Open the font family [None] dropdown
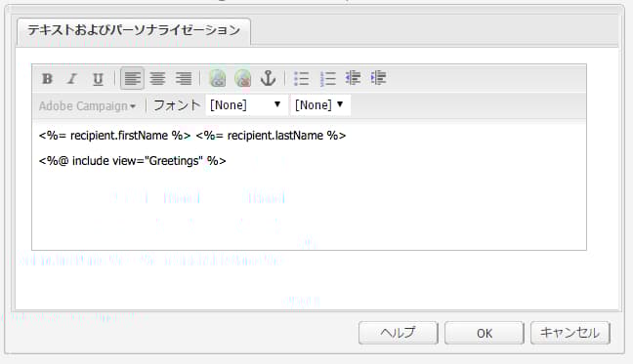 point(246,105)
